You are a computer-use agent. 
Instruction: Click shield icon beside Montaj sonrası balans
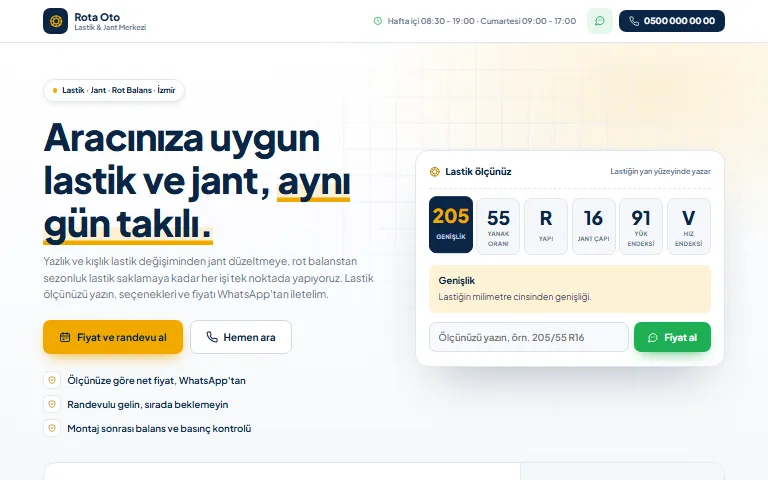pos(52,428)
